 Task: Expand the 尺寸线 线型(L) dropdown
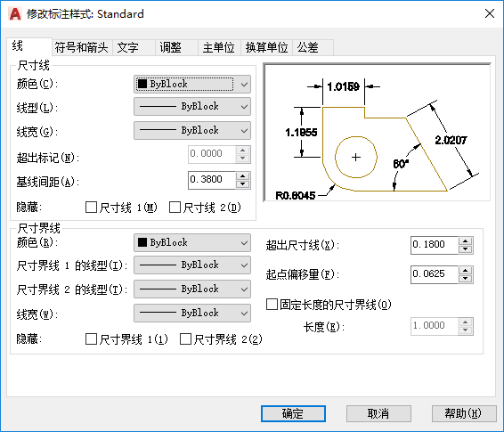tap(192, 106)
